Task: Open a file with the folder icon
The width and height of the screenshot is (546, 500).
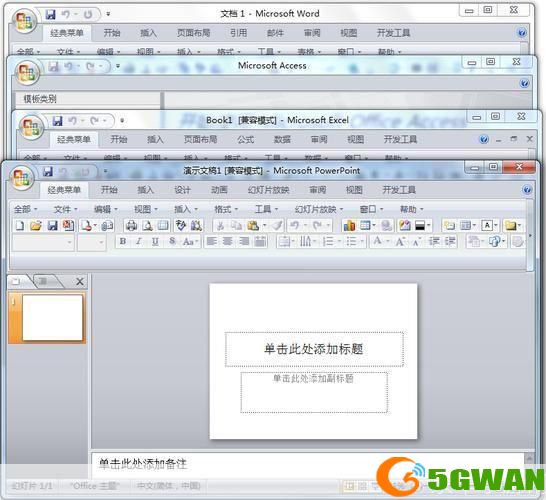Action: click(36, 226)
